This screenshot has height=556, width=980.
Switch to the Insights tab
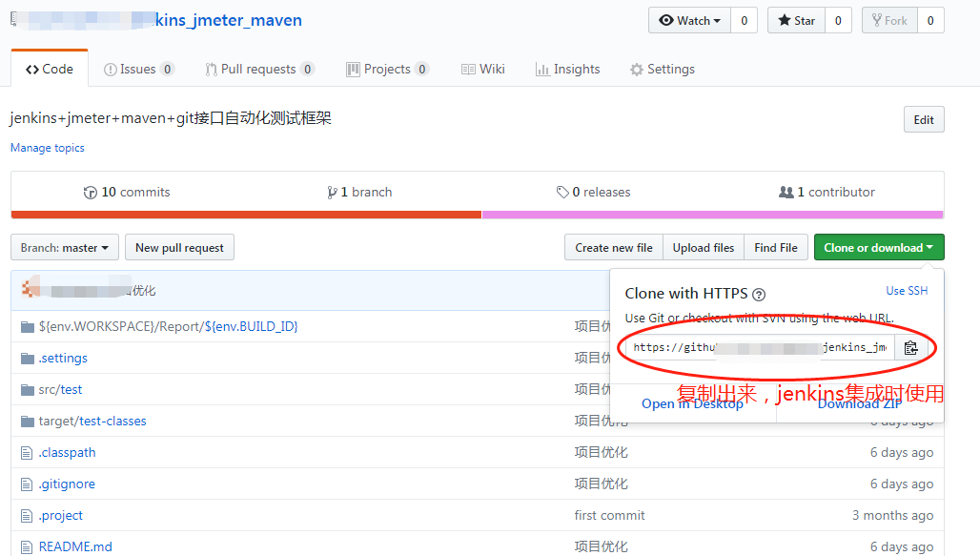pyautogui.click(x=567, y=68)
